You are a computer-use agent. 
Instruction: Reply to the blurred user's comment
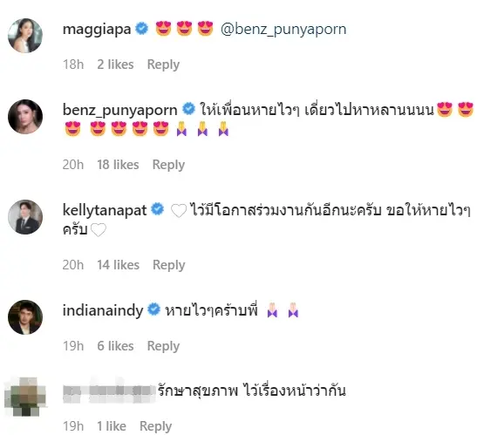pyautogui.click(x=155, y=426)
